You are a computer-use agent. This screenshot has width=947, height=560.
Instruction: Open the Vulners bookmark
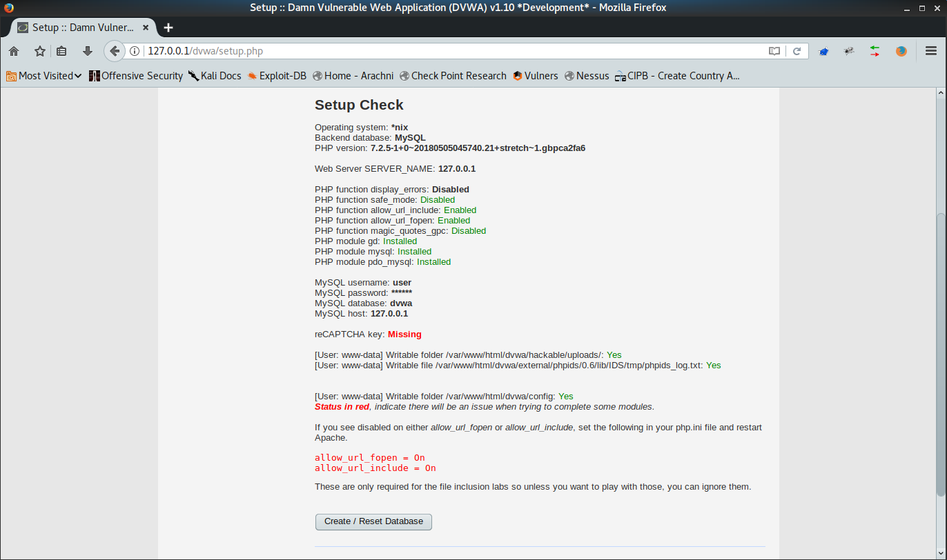[536, 76]
